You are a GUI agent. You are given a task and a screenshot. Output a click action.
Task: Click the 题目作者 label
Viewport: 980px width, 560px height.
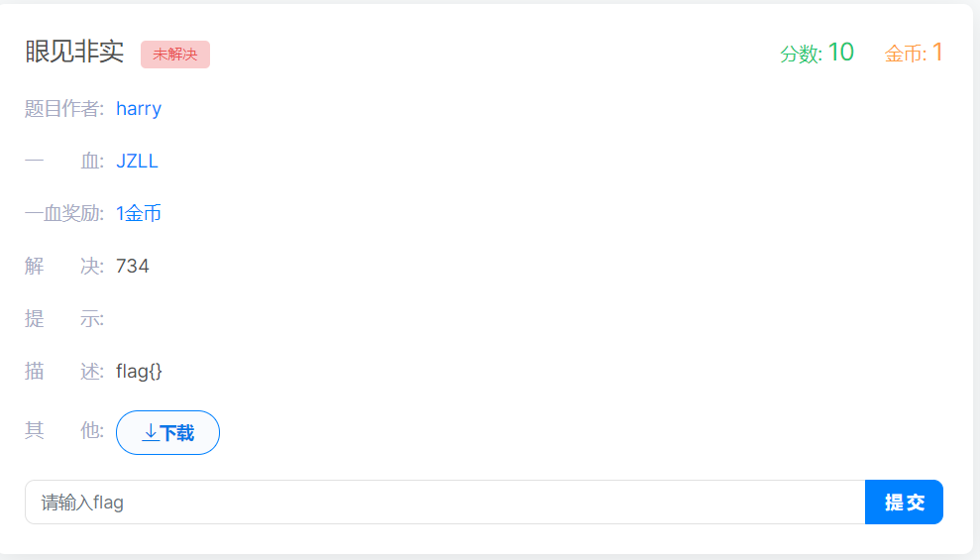(64, 109)
